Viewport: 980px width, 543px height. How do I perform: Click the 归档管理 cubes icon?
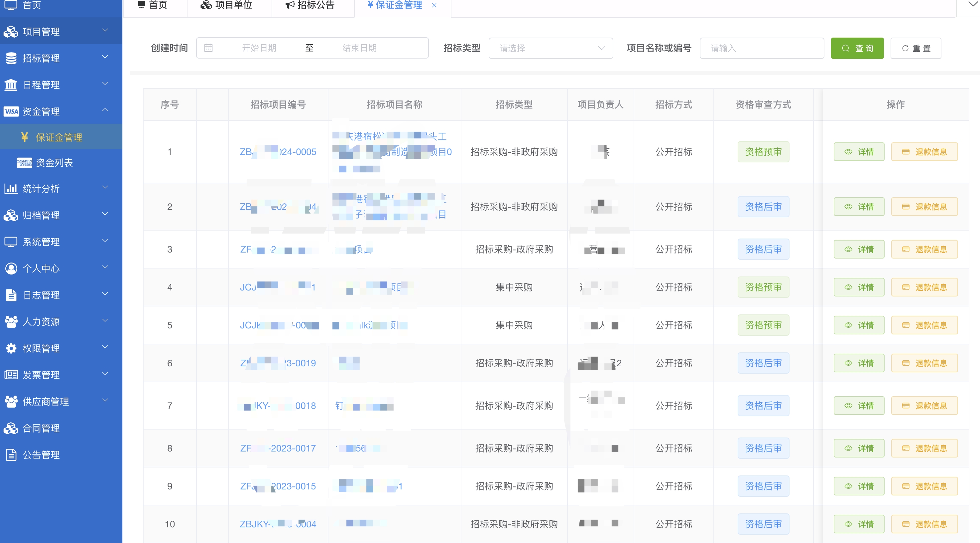point(11,215)
